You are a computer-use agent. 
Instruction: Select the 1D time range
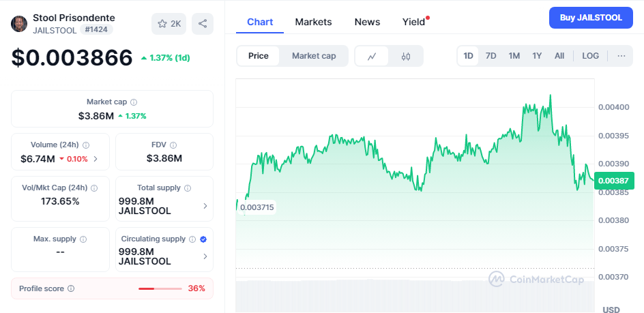pos(468,56)
